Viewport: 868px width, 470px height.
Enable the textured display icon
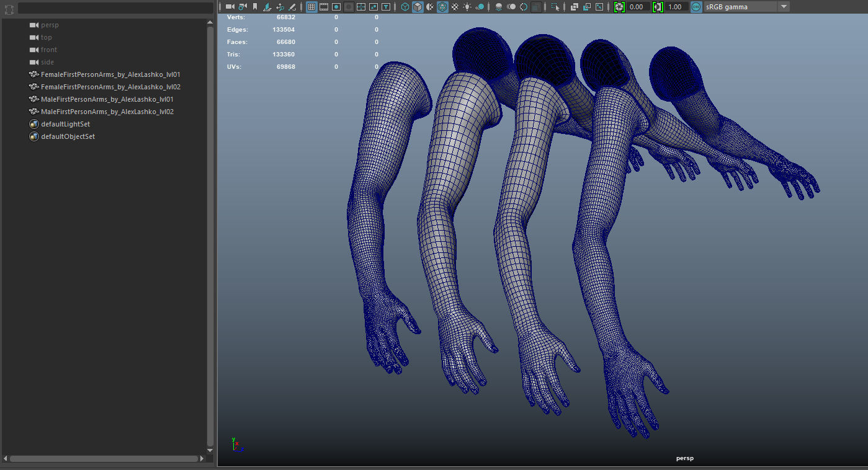[x=455, y=7]
